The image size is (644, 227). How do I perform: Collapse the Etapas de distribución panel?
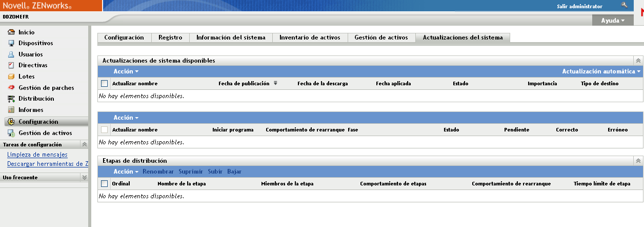click(638, 161)
